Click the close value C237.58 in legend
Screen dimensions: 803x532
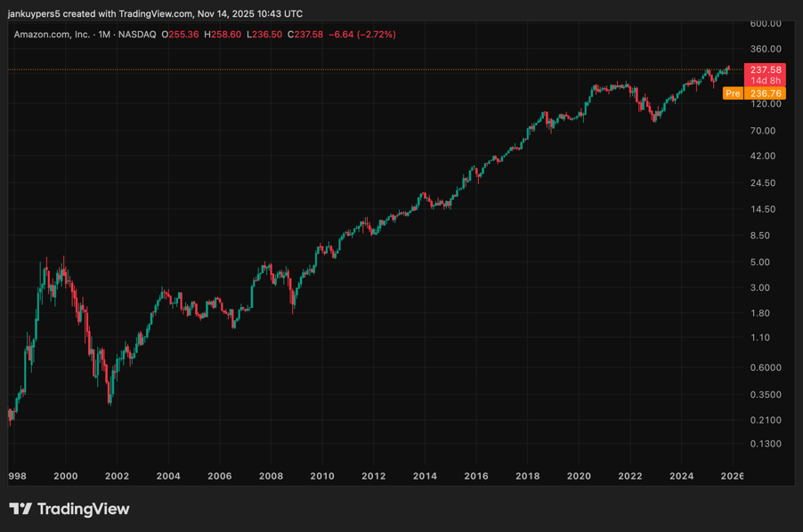point(305,35)
